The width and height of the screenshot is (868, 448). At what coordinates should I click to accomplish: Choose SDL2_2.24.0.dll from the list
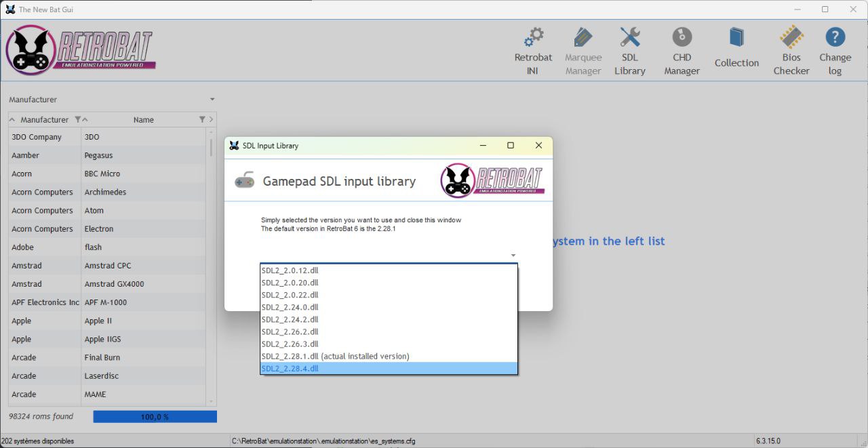pos(389,307)
